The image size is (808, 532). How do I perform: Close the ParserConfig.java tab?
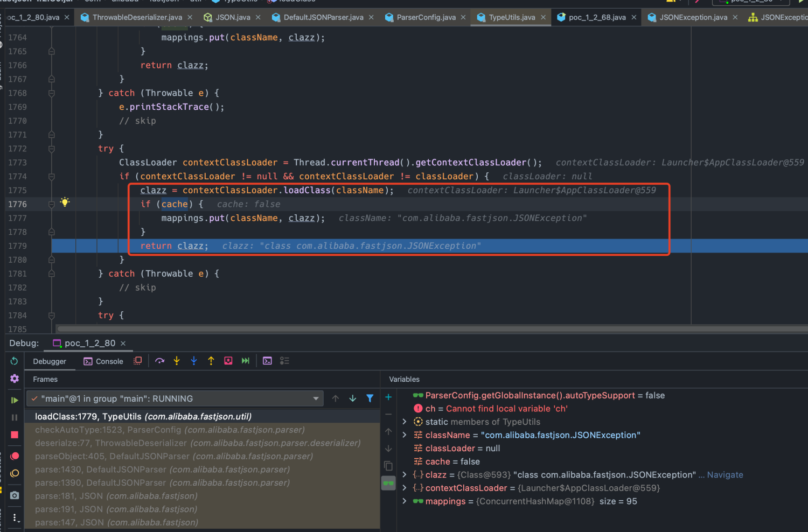[x=463, y=17]
